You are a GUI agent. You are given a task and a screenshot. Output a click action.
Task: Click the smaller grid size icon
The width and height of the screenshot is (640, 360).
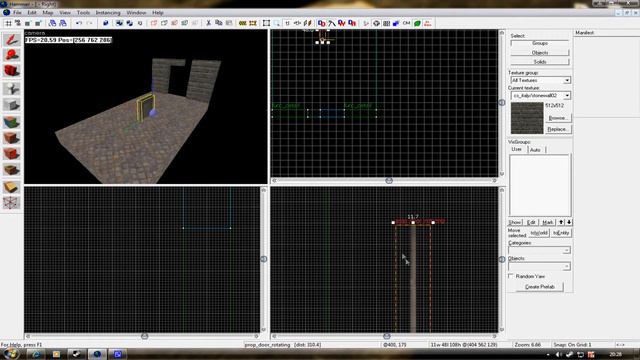coord(28,23)
